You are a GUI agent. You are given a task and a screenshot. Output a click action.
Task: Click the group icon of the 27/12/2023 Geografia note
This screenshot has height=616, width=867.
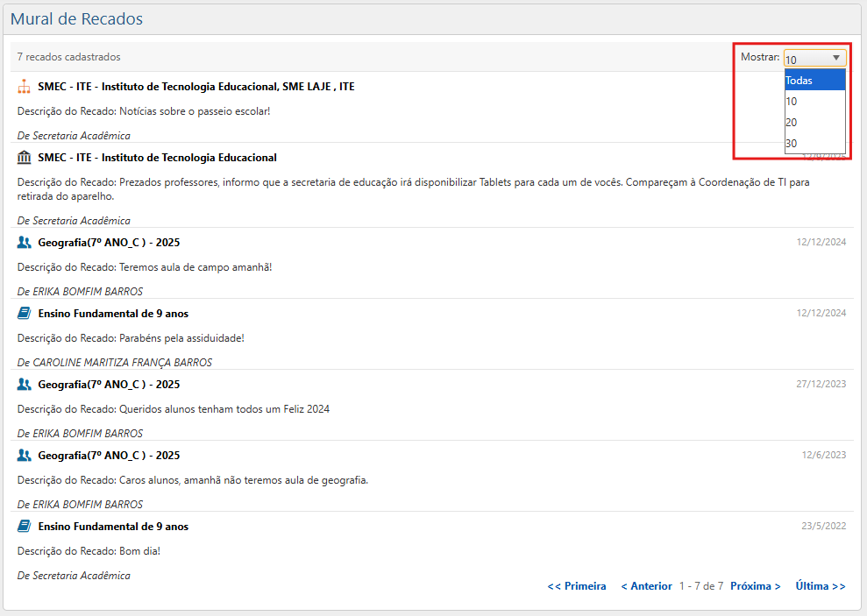pyautogui.click(x=24, y=385)
